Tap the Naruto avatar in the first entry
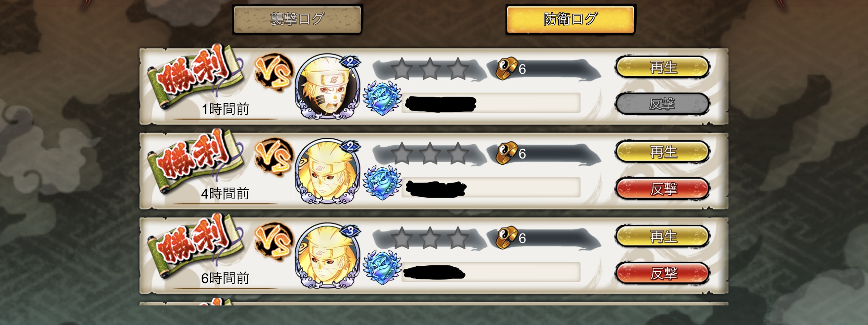This screenshot has width=868, height=325. point(328,86)
